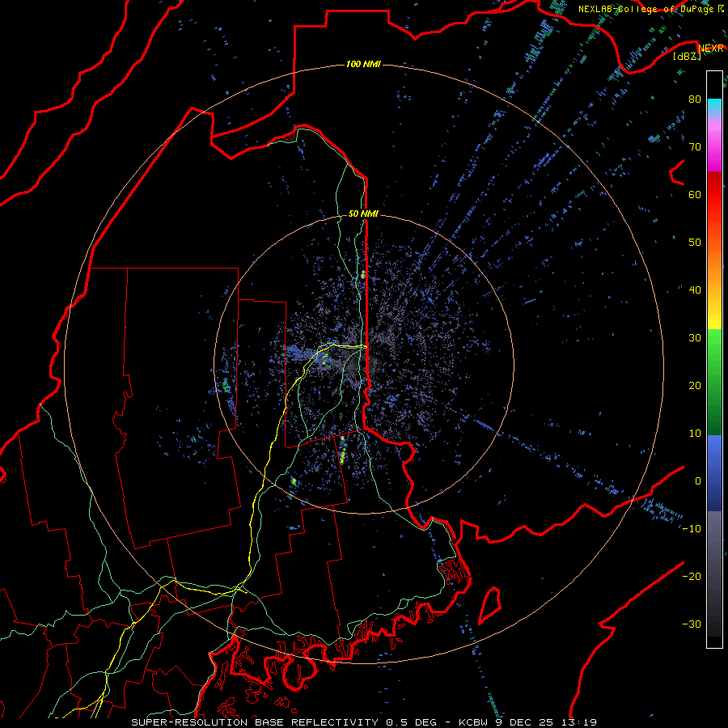
Task: Click the 70 dBZ scale value
Action: click(695, 147)
